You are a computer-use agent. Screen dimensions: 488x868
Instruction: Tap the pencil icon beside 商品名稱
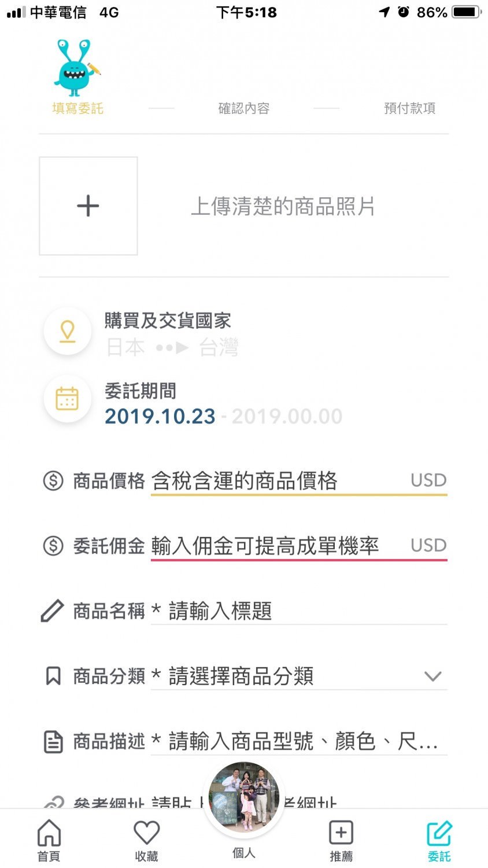click(x=52, y=611)
